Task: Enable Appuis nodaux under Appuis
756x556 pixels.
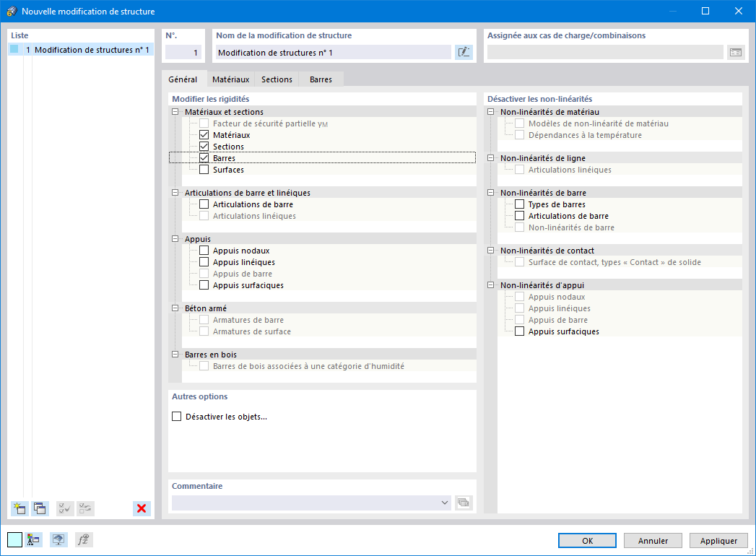Action: (x=204, y=251)
